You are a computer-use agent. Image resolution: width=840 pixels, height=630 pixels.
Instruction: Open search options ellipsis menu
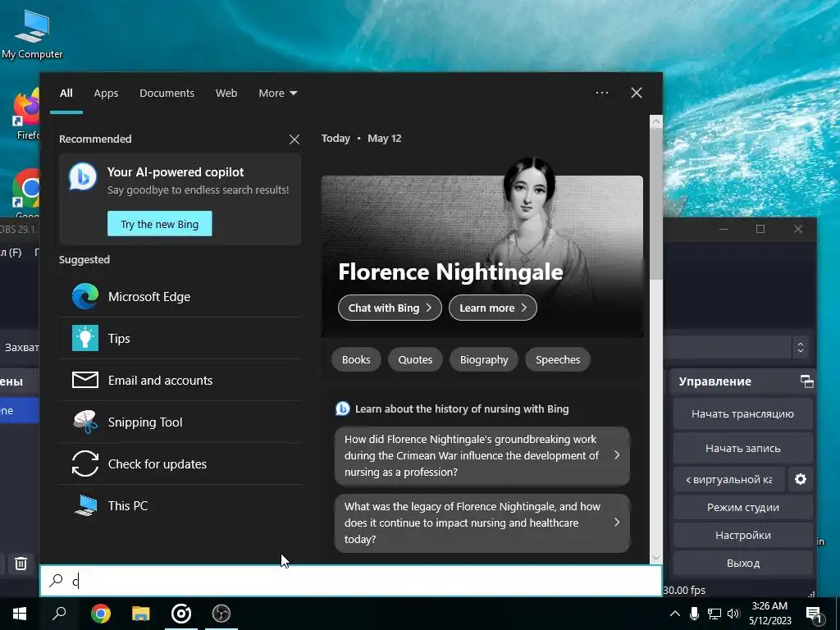pyautogui.click(x=601, y=93)
